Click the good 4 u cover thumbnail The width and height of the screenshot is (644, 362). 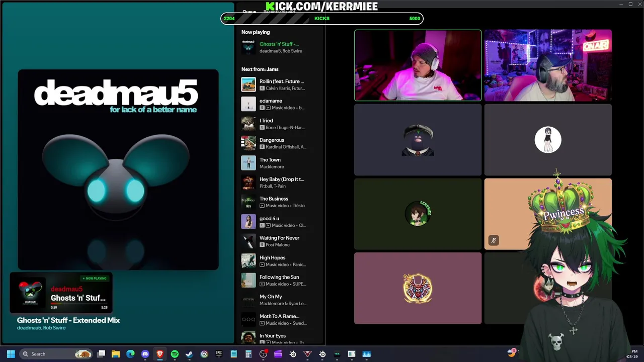249,222
